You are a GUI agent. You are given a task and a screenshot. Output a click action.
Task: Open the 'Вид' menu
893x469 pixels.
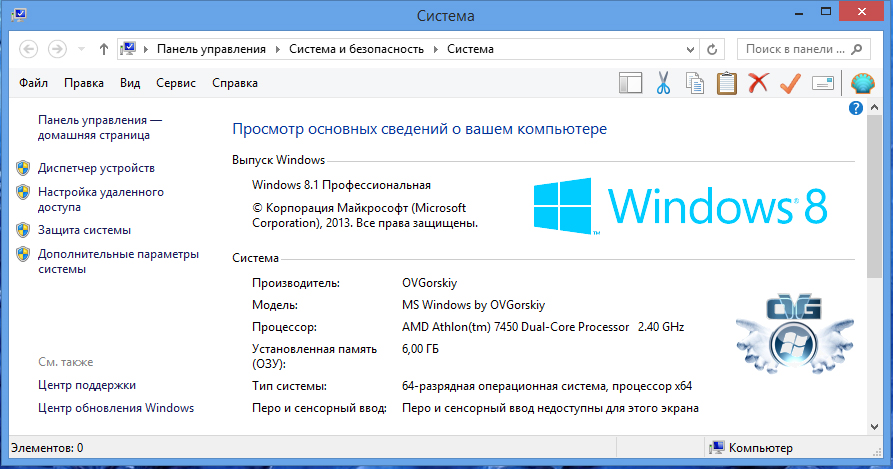pyautogui.click(x=130, y=83)
